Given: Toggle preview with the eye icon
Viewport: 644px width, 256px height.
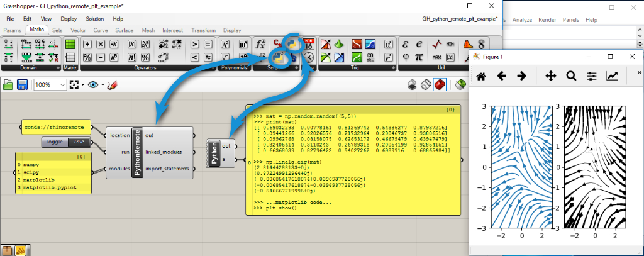Looking at the screenshot, I should [x=93, y=85].
